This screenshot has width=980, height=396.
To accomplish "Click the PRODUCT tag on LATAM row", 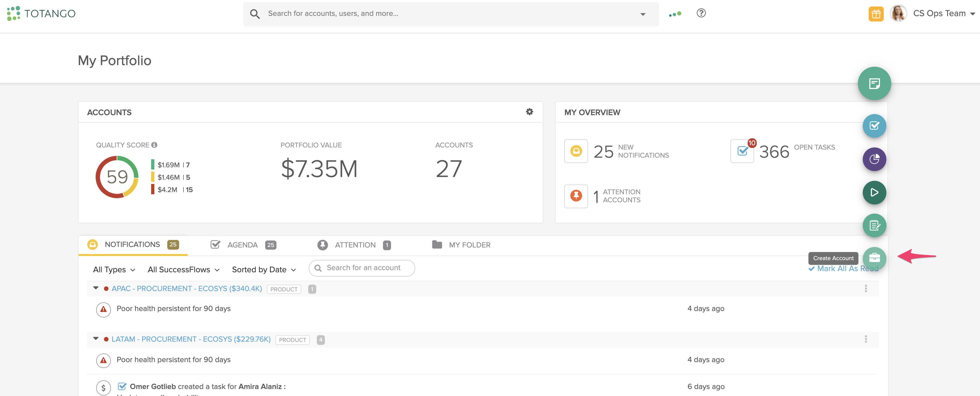I will [293, 340].
